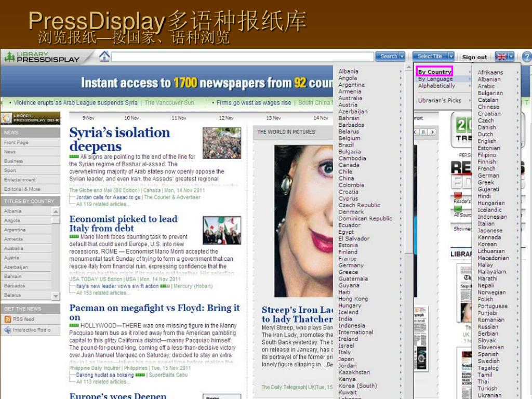Select Albania in Titles by Country sidebar

pos(26,211)
